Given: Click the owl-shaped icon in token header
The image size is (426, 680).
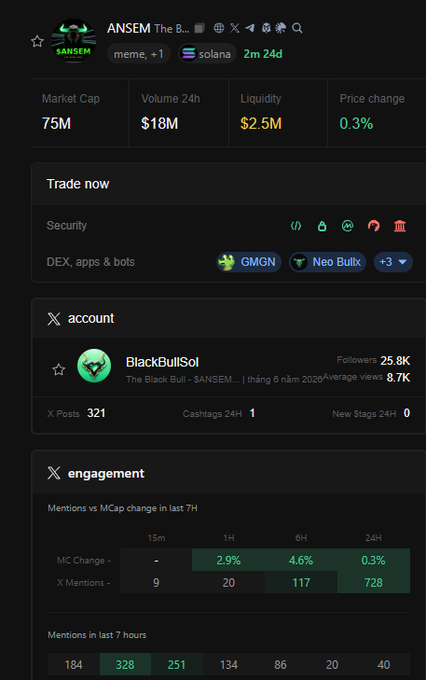Looking at the screenshot, I should coord(266,28).
